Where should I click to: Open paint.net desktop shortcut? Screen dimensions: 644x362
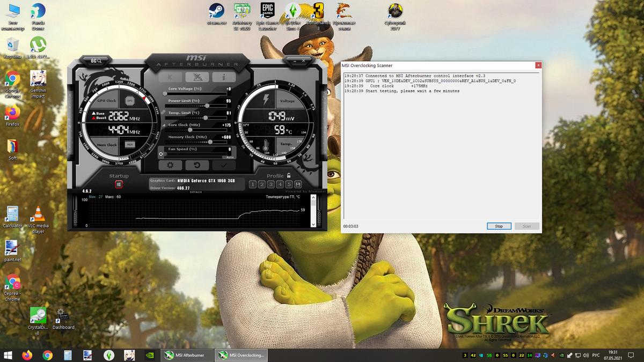(12, 251)
